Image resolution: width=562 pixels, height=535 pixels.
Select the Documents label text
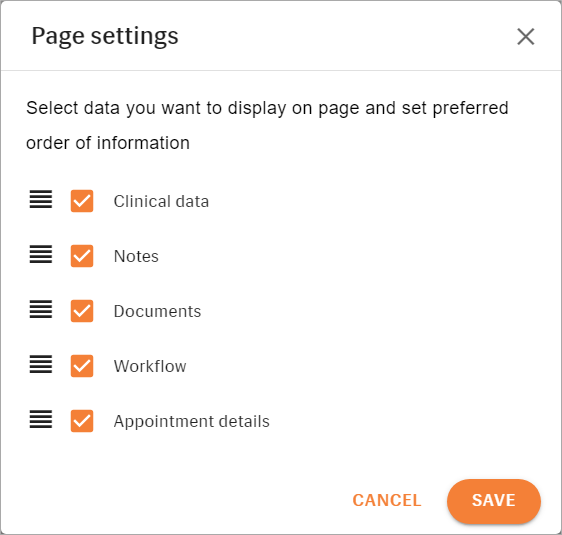[x=157, y=311]
